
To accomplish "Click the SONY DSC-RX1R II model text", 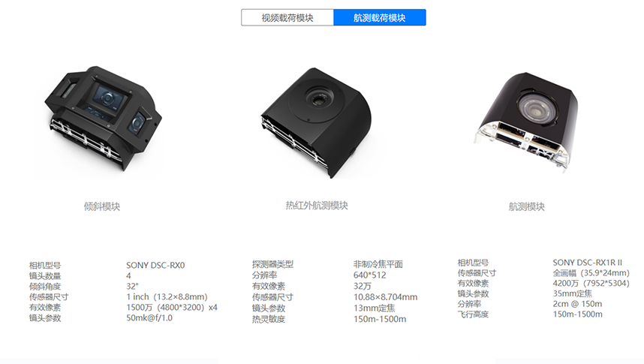I will coord(587,263).
